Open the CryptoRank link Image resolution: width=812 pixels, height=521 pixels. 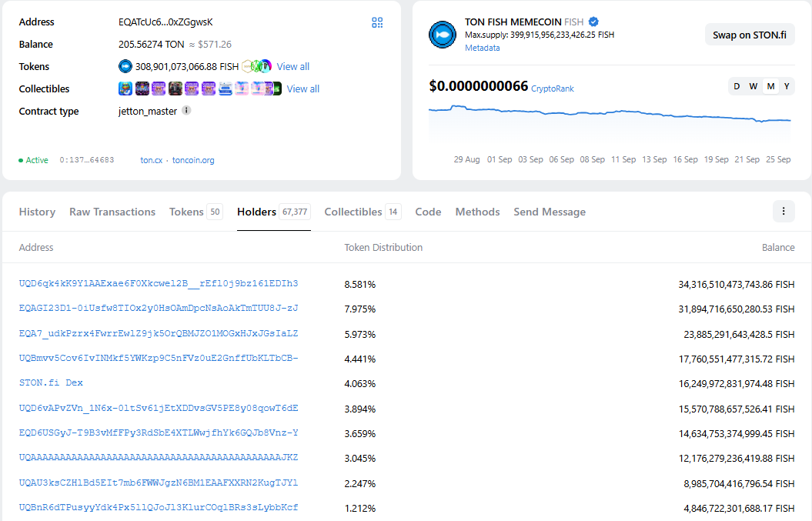click(x=553, y=89)
